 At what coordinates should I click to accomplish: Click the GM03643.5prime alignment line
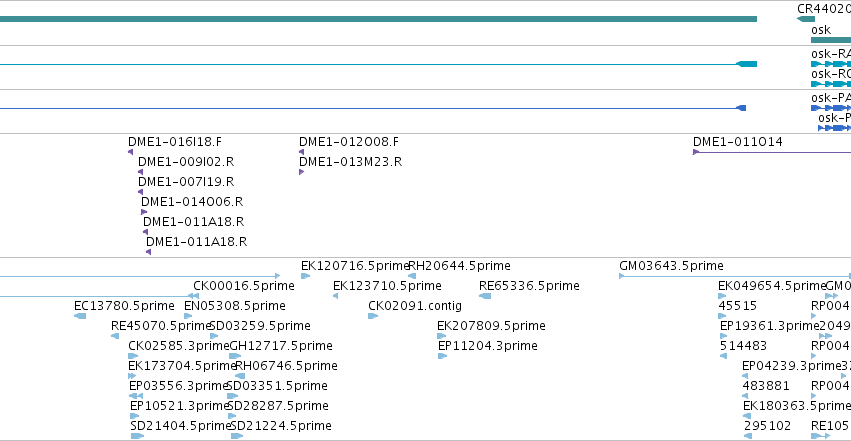735,276
